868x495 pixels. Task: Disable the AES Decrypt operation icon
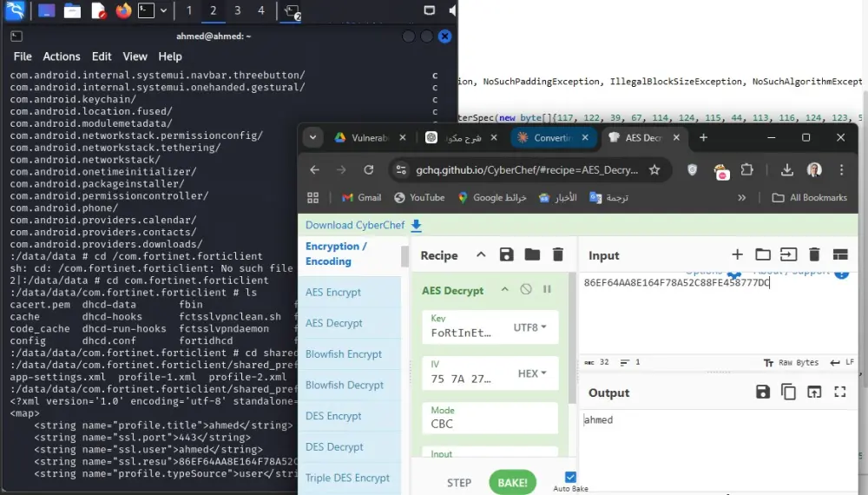point(526,289)
